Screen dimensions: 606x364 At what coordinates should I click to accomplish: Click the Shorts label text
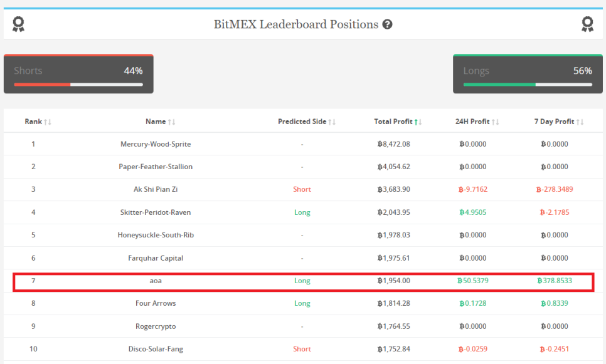coord(28,71)
